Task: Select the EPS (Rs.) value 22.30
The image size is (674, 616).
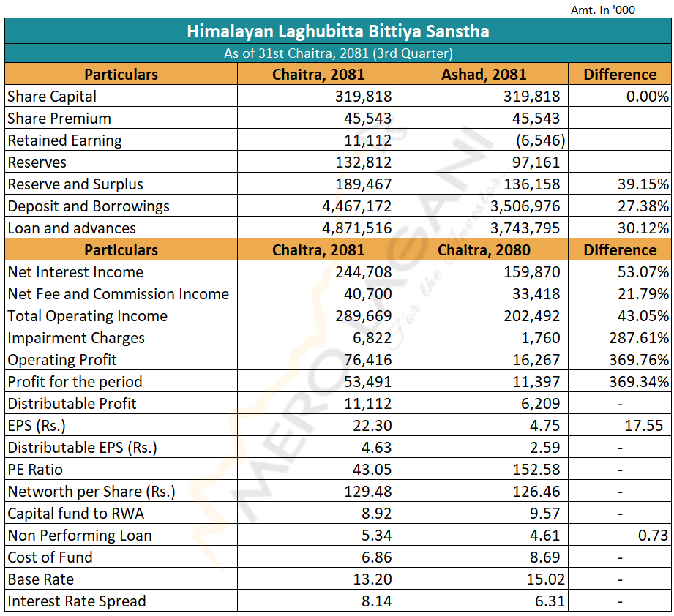Action: 372,426
